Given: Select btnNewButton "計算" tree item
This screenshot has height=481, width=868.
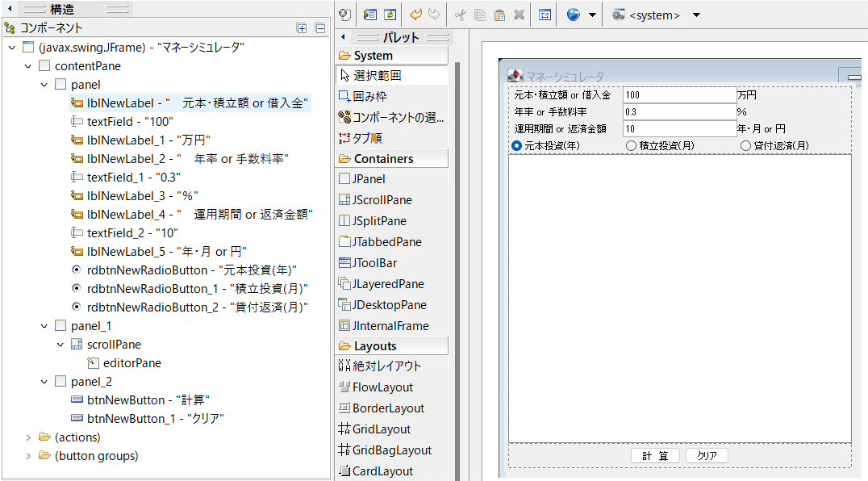Looking at the screenshot, I should (140, 400).
